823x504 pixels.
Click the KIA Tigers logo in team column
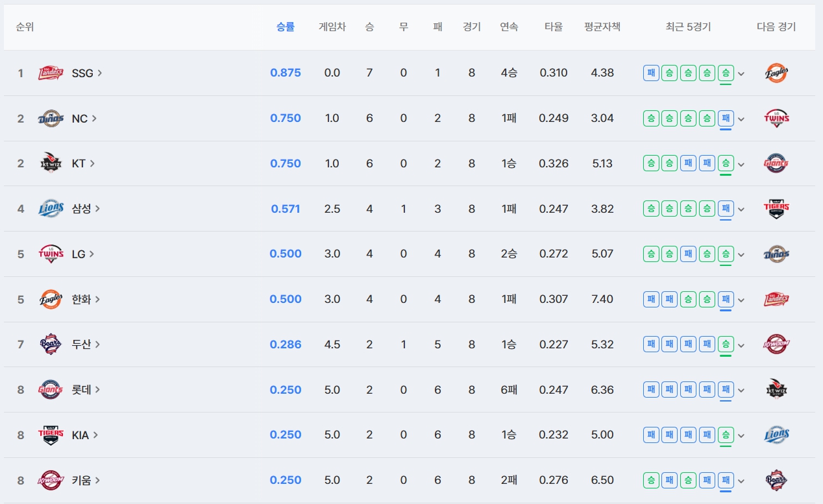[x=51, y=435]
